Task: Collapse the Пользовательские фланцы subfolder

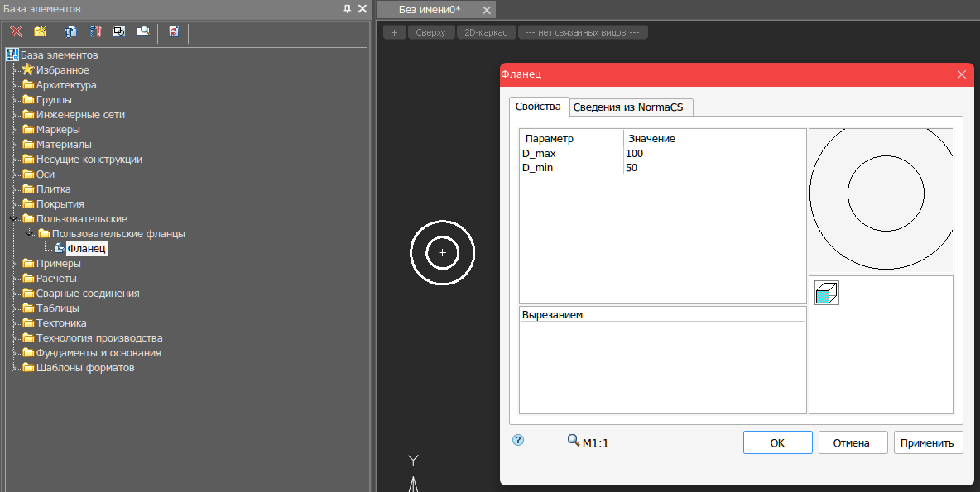Action: 29,234
